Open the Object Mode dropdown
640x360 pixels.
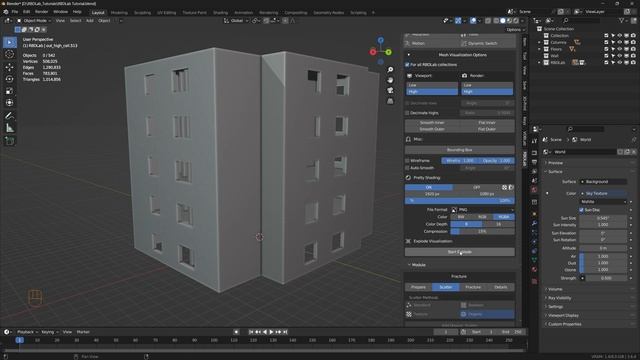coord(34,20)
